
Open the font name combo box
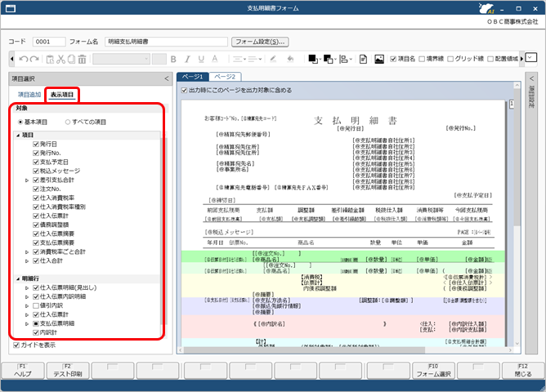point(121,59)
